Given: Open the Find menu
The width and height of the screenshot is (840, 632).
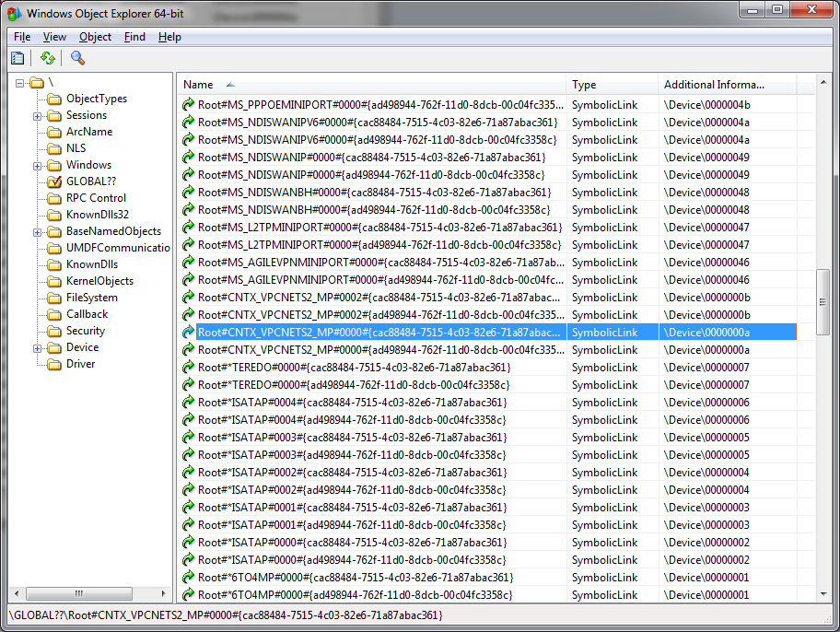Looking at the screenshot, I should (134, 37).
